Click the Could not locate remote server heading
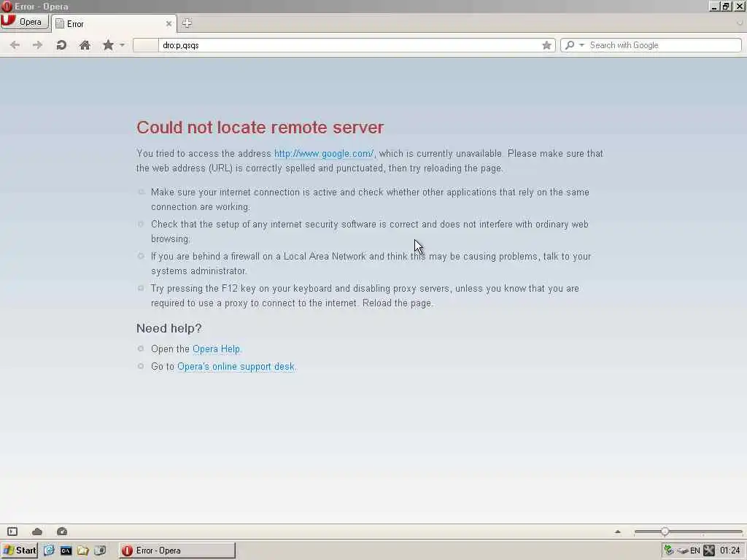Screen dimensions: 747x560 coord(260,127)
